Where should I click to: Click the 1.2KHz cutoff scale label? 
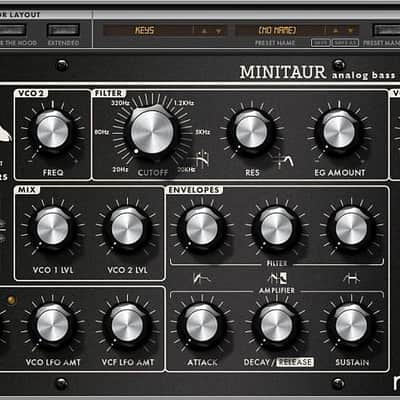(x=184, y=103)
